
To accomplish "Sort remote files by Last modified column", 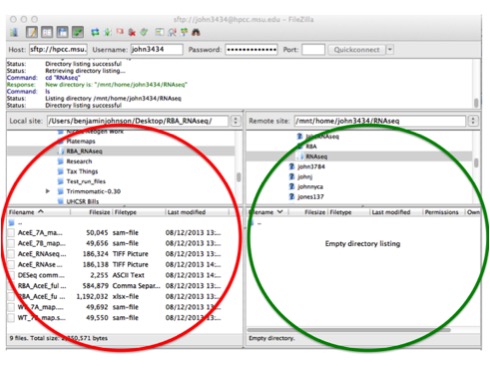I will coord(396,212).
